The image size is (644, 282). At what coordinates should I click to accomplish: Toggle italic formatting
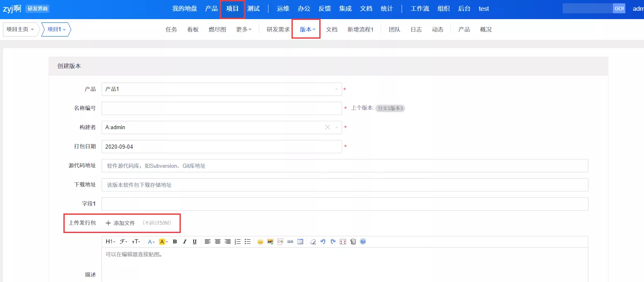185,242
